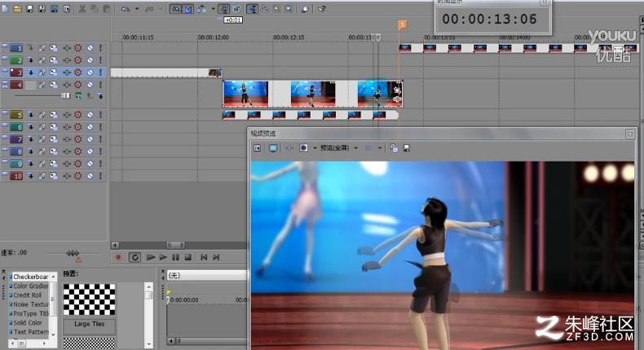
Task: Select track 1 number label
Action: pyautogui.click(x=16, y=48)
